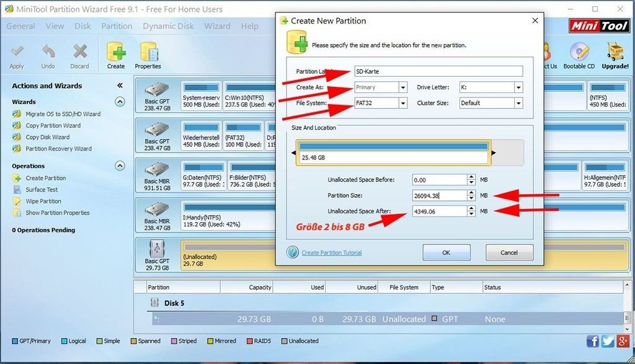
Task: Open the Bootable CD toolbar icon
Action: [x=579, y=52]
